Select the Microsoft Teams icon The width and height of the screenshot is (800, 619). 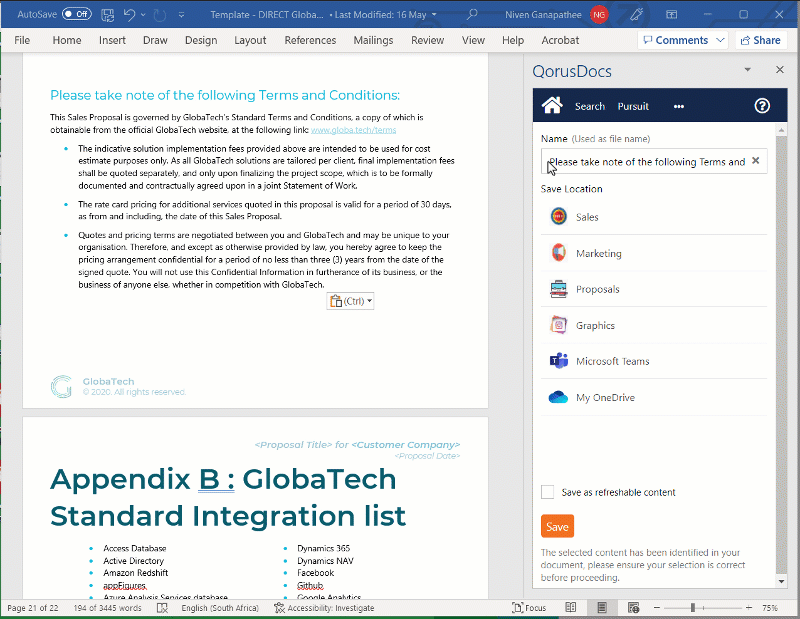click(x=559, y=361)
